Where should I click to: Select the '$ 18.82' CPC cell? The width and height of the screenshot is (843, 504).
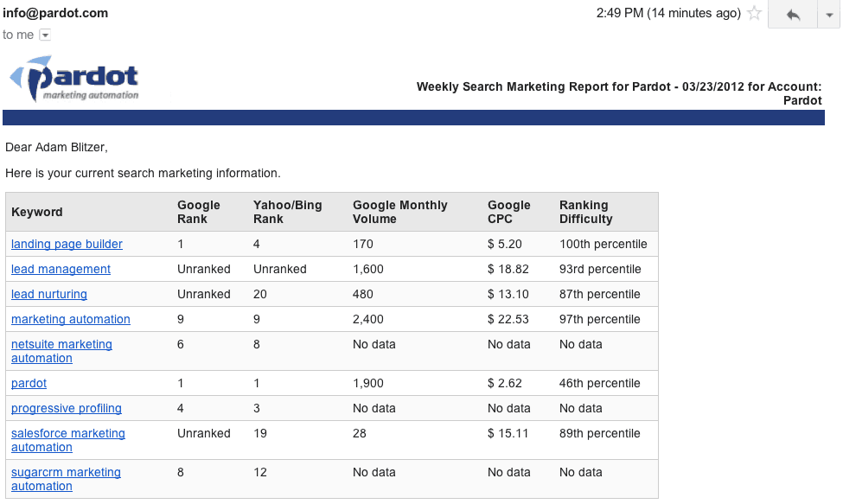pyautogui.click(x=508, y=269)
